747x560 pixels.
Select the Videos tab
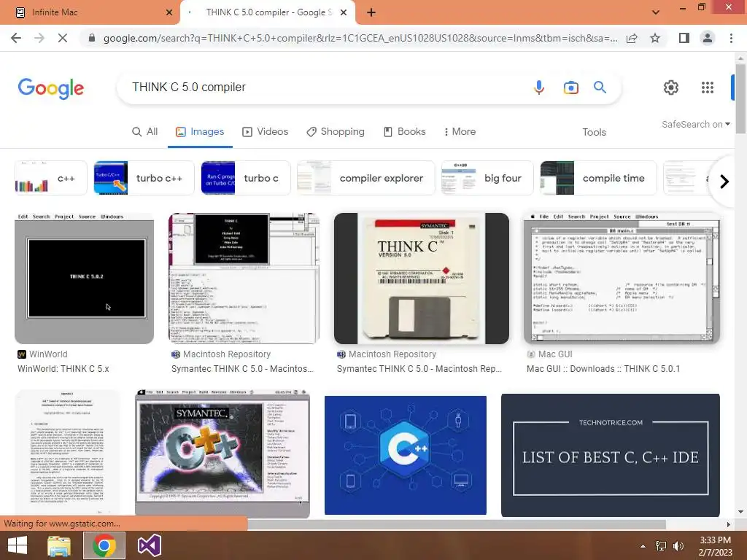click(x=266, y=132)
